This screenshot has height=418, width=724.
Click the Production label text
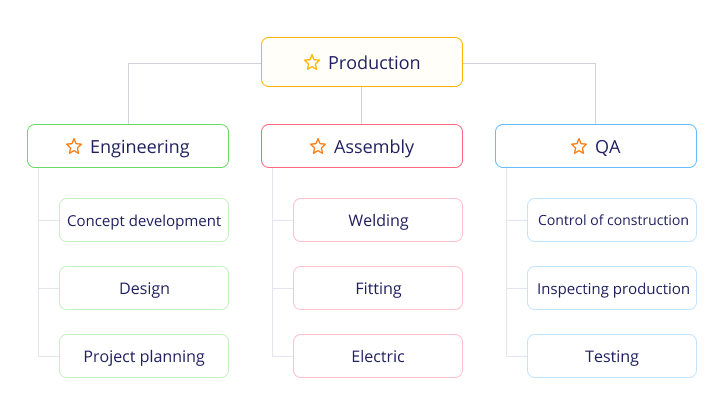click(x=374, y=63)
